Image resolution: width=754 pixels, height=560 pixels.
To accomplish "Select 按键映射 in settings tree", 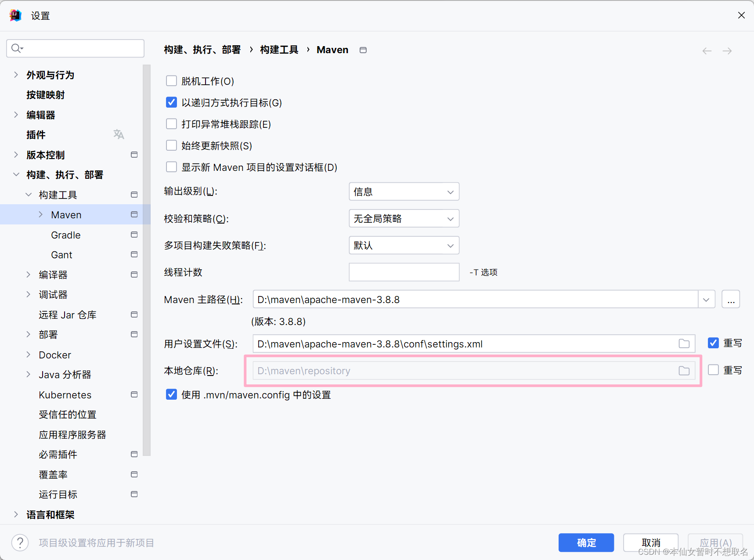I will [46, 95].
